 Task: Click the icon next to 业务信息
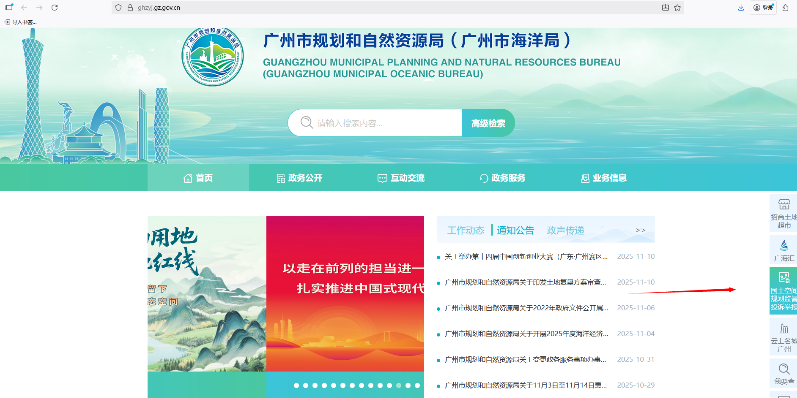tap(585, 178)
